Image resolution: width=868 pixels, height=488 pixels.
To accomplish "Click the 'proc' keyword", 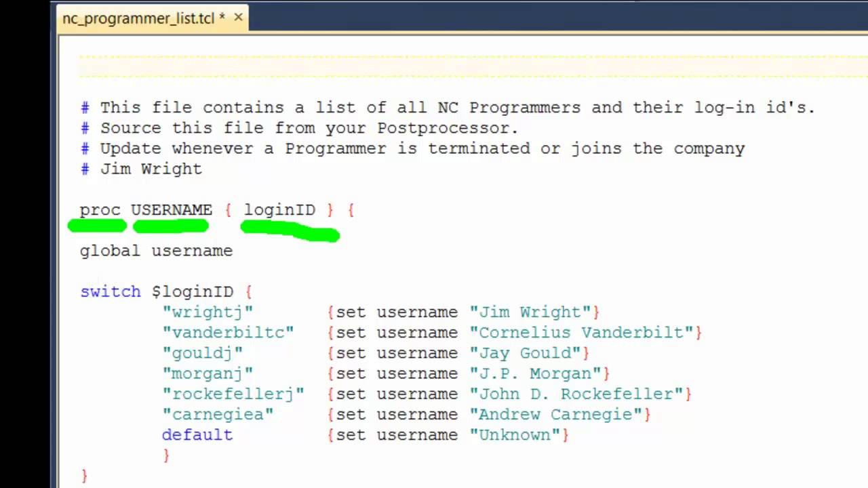I will pyautogui.click(x=100, y=210).
